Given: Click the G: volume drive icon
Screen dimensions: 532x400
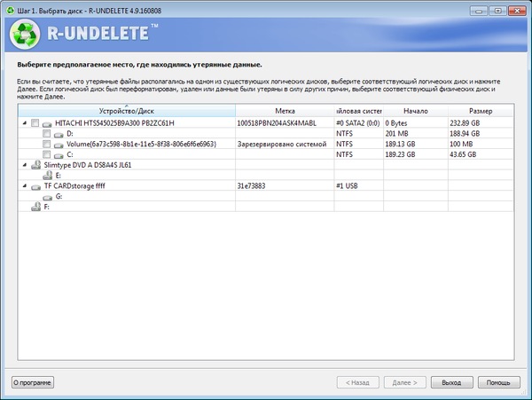Looking at the screenshot, I should coord(47,197).
